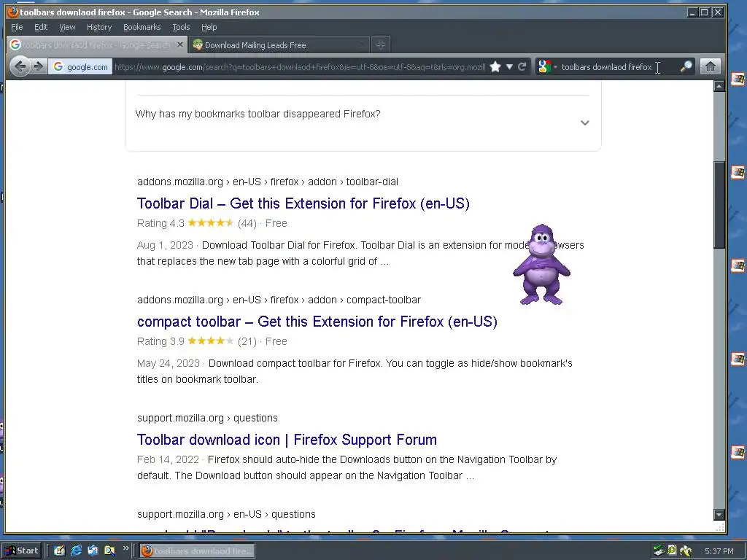Bookmark this page with the star icon

[x=495, y=66]
